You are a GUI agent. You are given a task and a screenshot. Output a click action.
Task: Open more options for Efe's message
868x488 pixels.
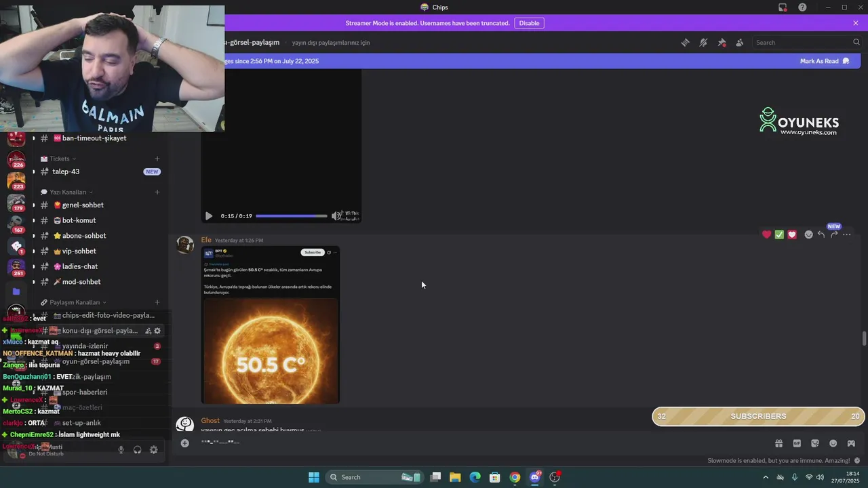click(x=847, y=235)
